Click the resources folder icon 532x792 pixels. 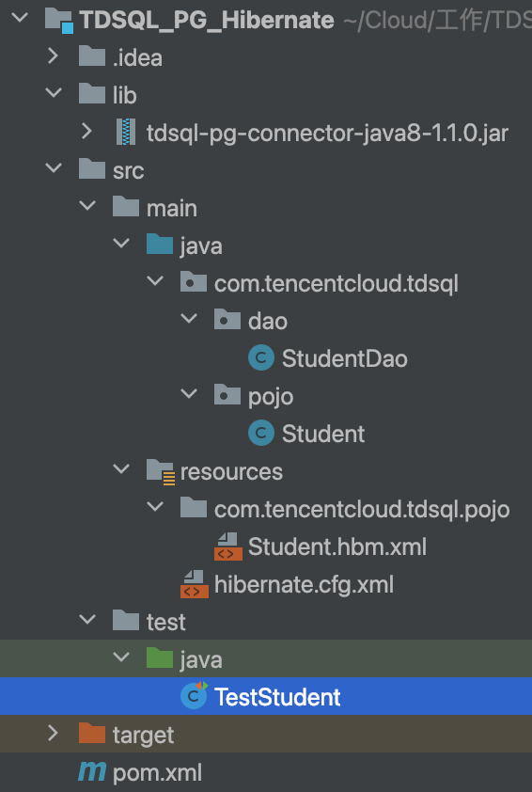[161, 472]
